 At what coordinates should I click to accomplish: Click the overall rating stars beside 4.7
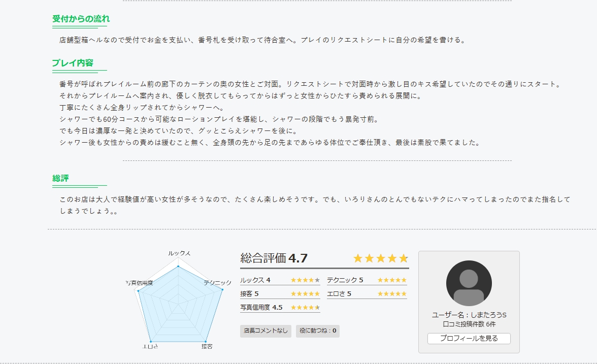tap(380, 258)
